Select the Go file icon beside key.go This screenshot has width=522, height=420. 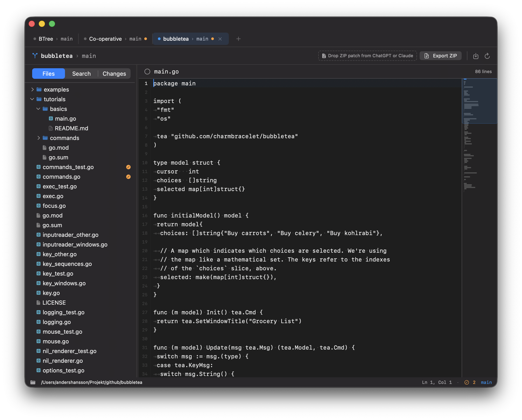[39, 293]
